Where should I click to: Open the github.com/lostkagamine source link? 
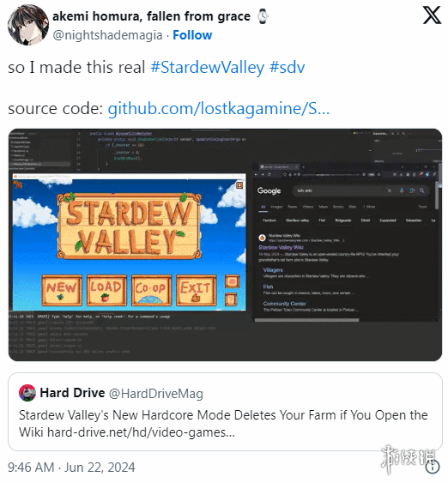[x=219, y=108]
